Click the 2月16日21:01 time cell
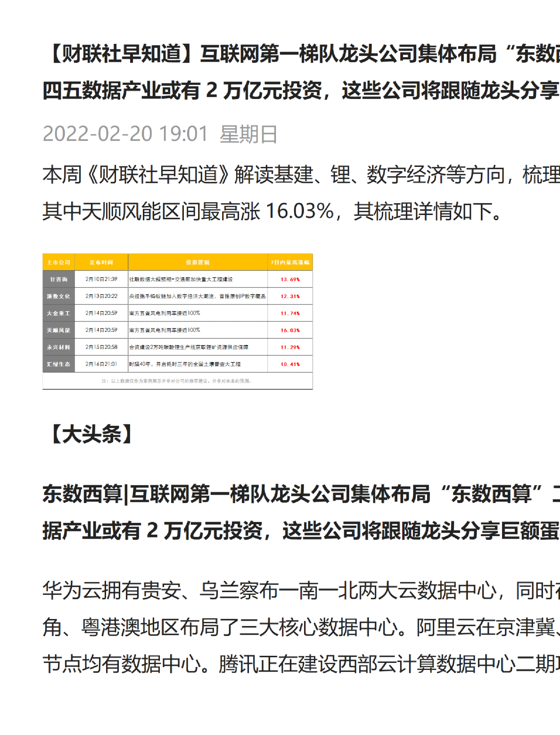 coord(101,364)
